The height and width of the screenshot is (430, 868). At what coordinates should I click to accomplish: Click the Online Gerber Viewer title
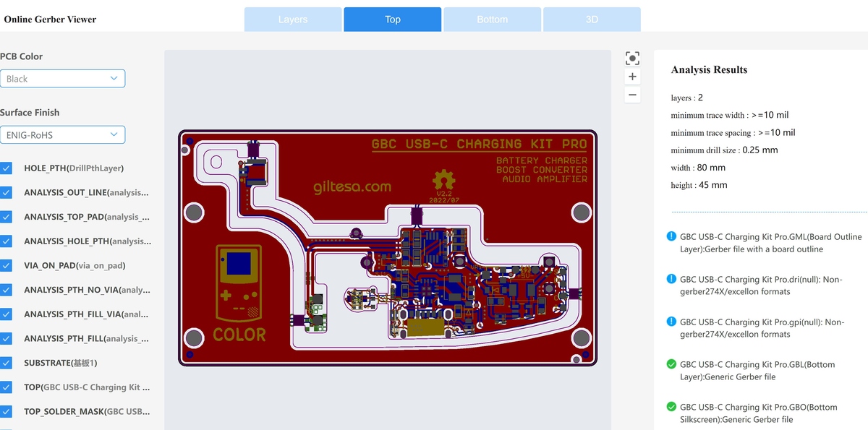coord(50,19)
